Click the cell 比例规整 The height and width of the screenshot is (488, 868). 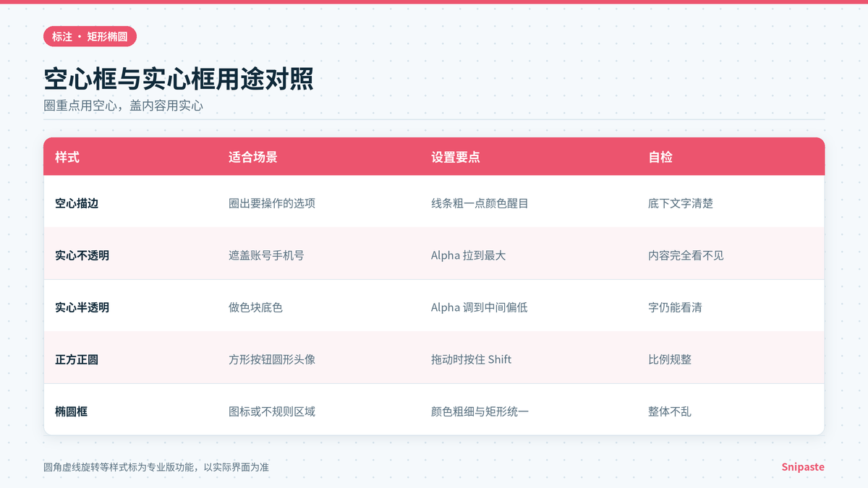pos(670,359)
